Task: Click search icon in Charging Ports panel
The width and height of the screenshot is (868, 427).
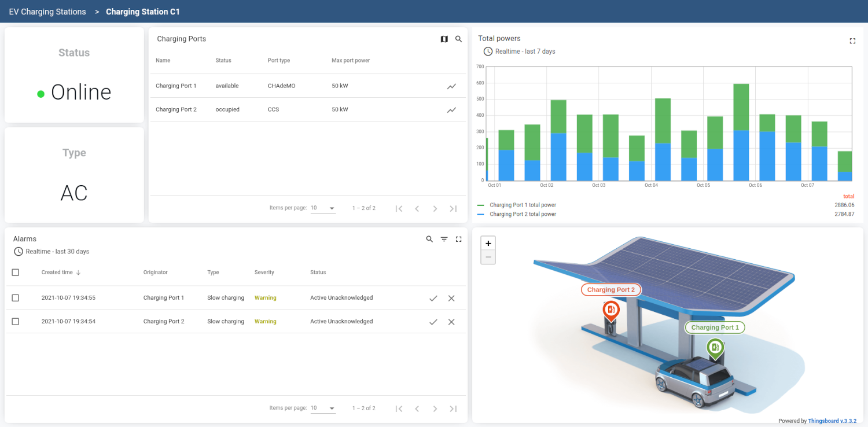Action: (458, 39)
